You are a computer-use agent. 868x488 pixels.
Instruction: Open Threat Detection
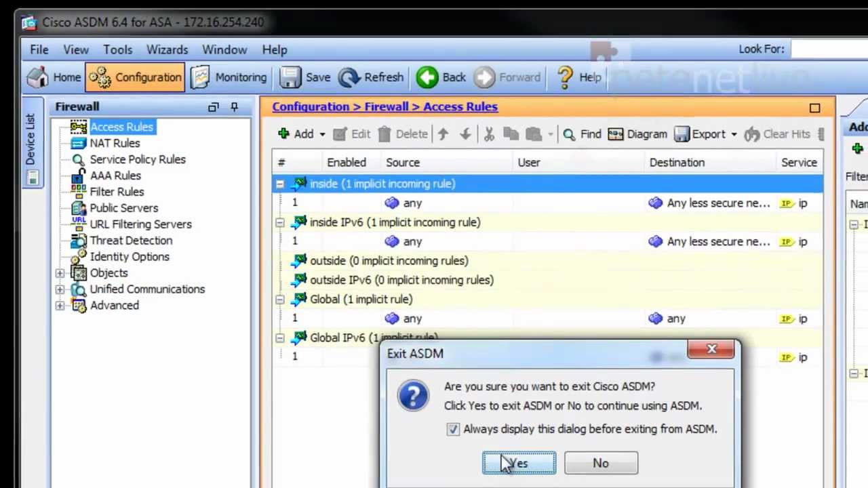click(x=131, y=241)
